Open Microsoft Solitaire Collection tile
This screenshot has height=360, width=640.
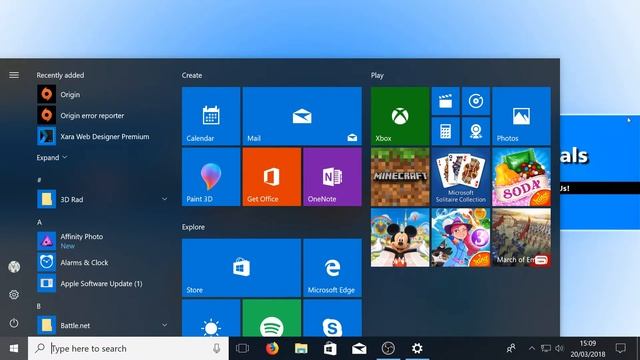point(461,177)
